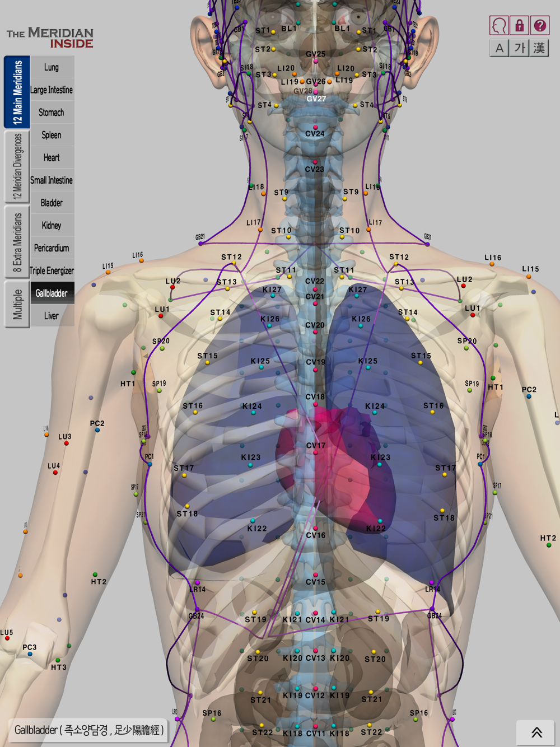Select the 12 Meridian Divergences tab
Viewport: 560px width, 747px height.
(x=17, y=167)
